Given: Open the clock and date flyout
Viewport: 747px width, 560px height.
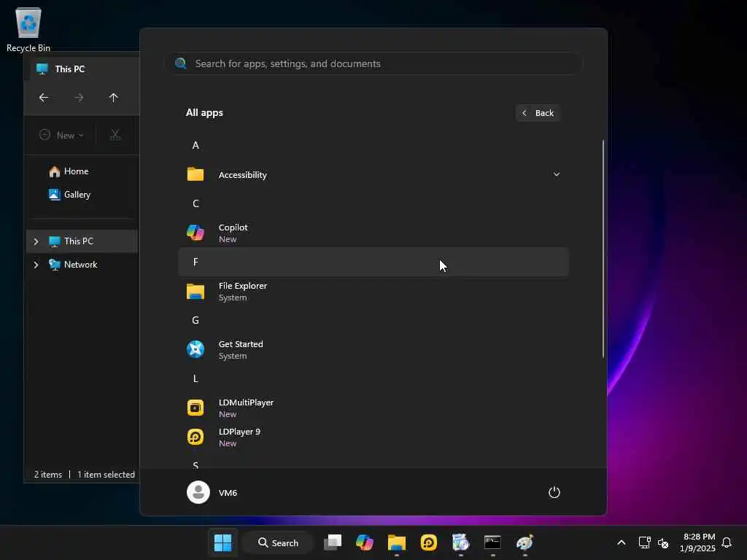Looking at the screenshot, I should point(697,542).
